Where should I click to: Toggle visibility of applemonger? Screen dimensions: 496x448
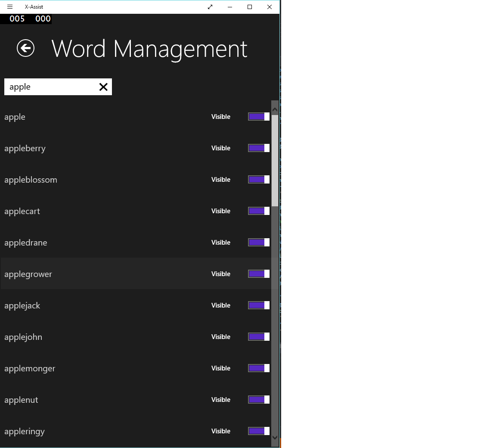tap(259, 368)
